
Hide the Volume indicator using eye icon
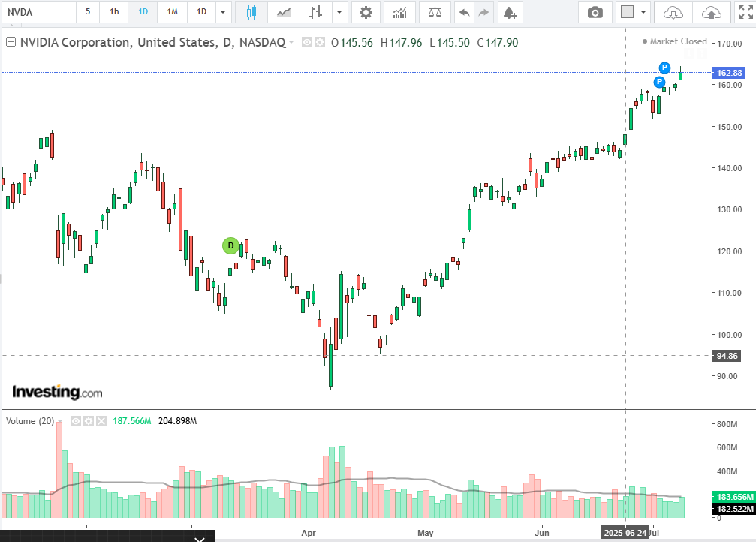(x=76, y=421)
